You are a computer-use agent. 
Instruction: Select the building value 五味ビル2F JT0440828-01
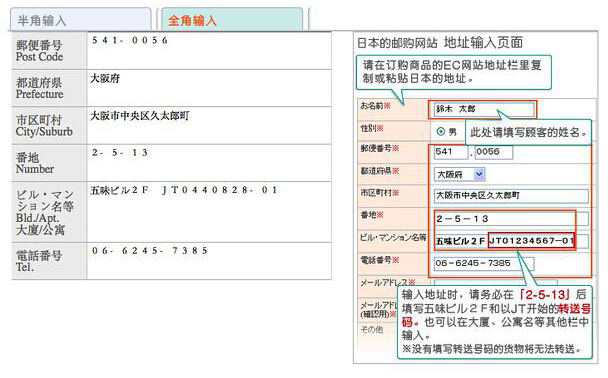click(x=184, y=190)
